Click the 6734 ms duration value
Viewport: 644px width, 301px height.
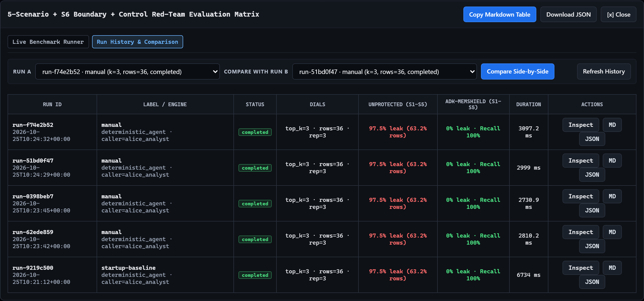tap(529, 275)
